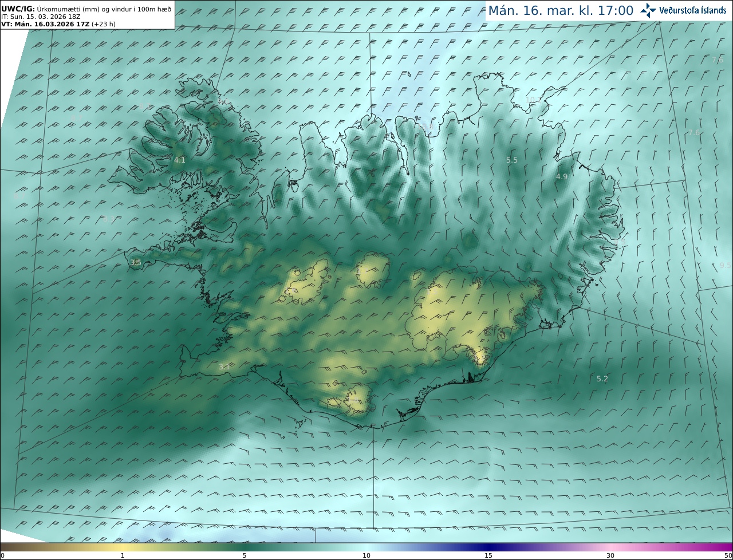Click the 50 label on the colour scale
Screen dimensions: 733x560
click(x=728, y=555)
